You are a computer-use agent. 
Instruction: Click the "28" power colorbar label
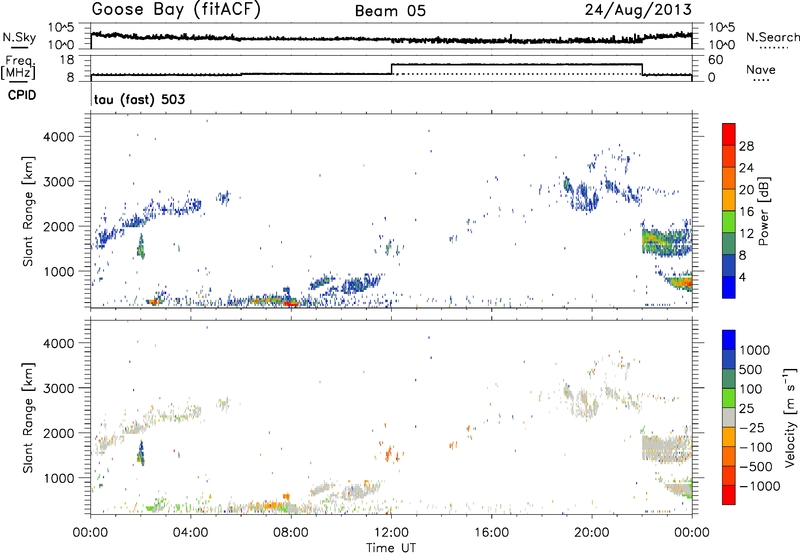(x=746, y=146)
